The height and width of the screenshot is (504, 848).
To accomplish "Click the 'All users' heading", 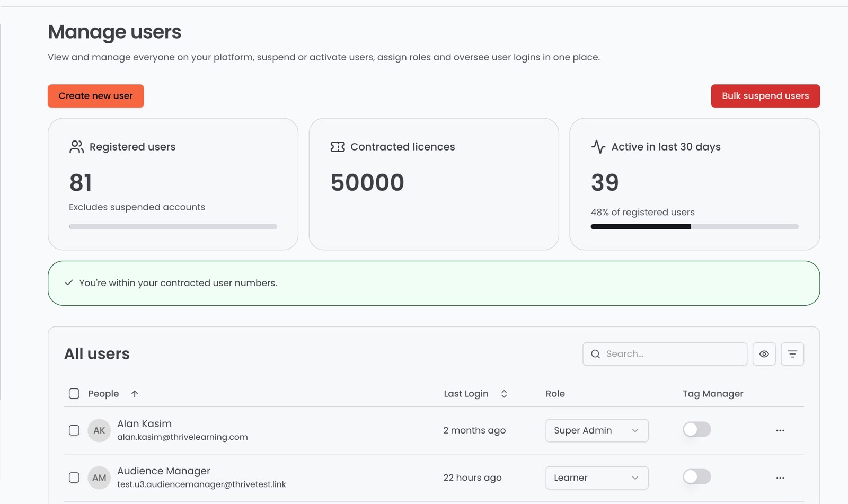I will 97,353.
